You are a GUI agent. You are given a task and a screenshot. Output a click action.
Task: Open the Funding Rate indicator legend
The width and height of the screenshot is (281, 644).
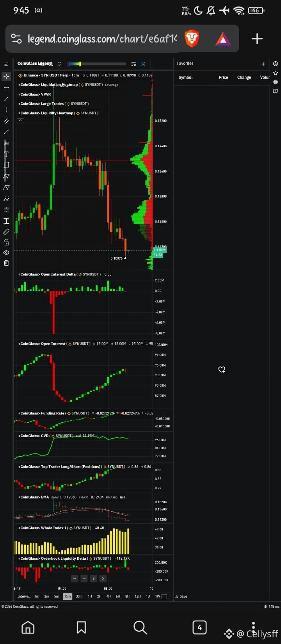point(41,413)
